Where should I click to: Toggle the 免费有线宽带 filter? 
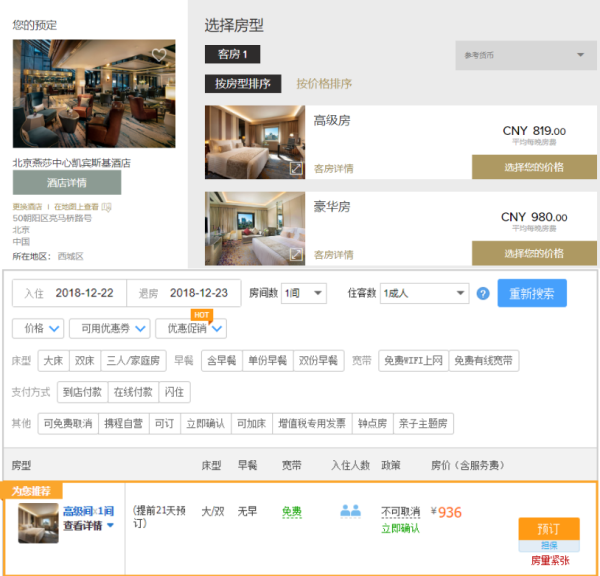[x=484, y=361]
